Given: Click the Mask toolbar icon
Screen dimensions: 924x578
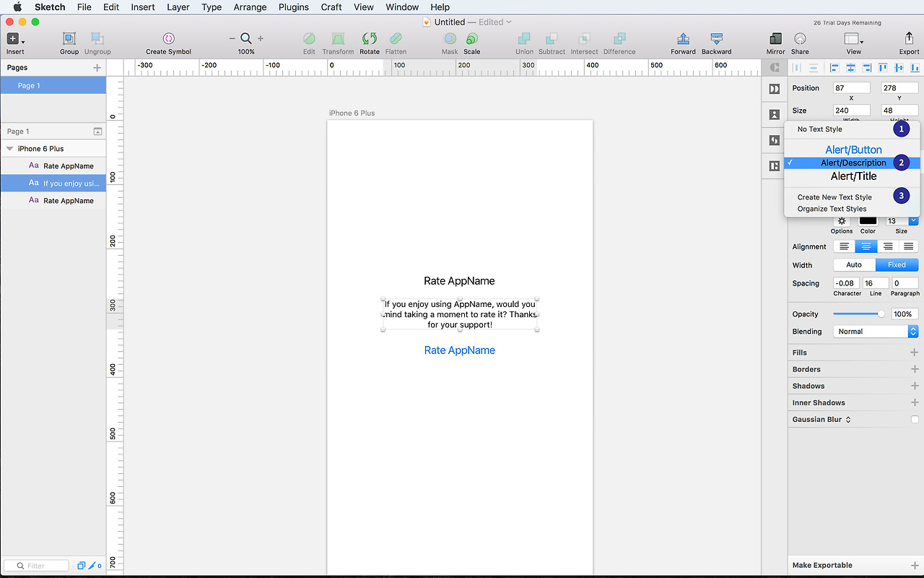Looking at the screenshot, I should click(450, 39).
